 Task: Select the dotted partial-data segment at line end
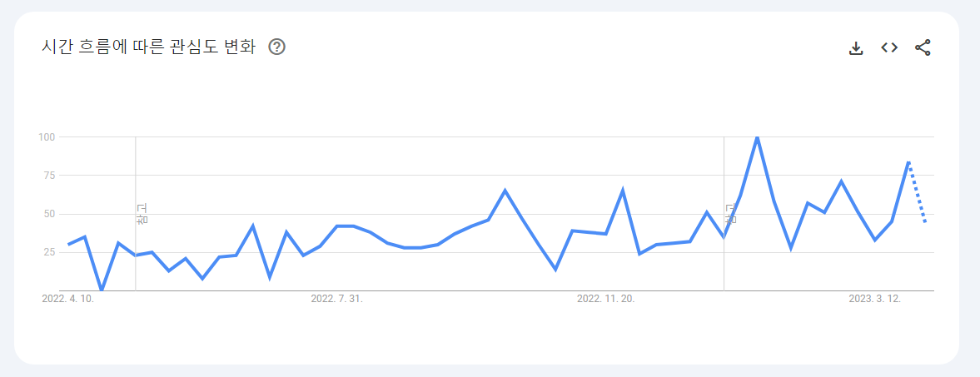(917, 192)
